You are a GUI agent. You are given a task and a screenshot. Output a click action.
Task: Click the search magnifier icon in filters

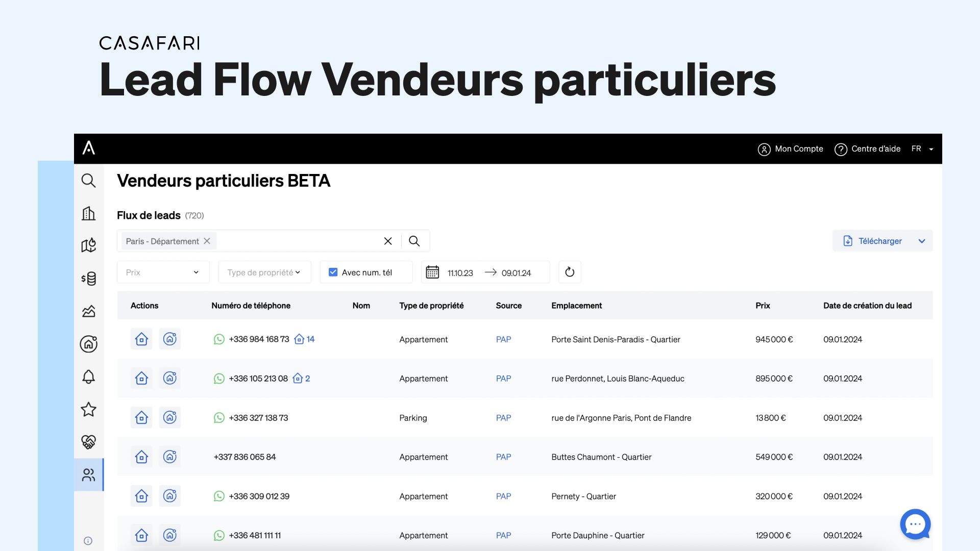(413, 241)
